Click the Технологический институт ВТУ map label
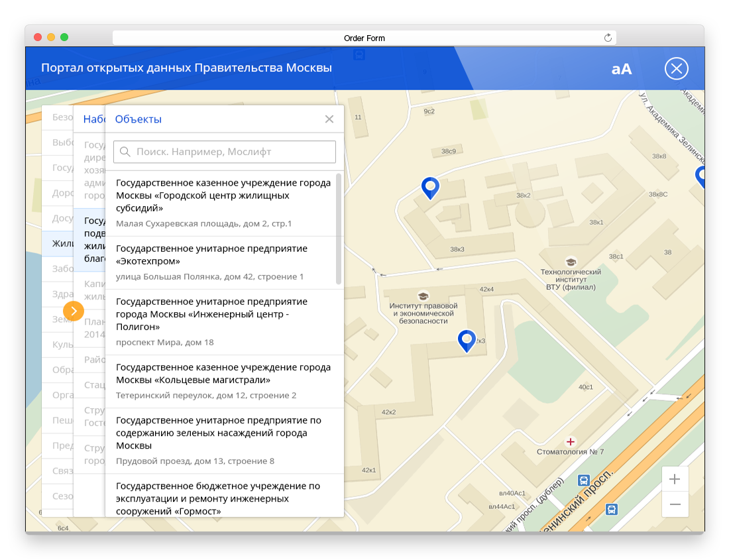This screenshot has height=560, width=729. point(571,279)
